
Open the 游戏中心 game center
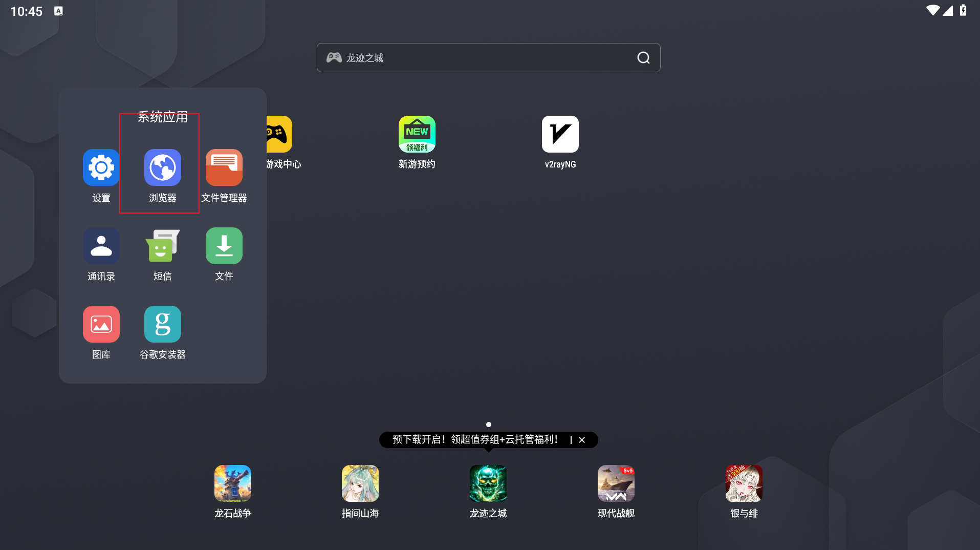tap(279, 134)
